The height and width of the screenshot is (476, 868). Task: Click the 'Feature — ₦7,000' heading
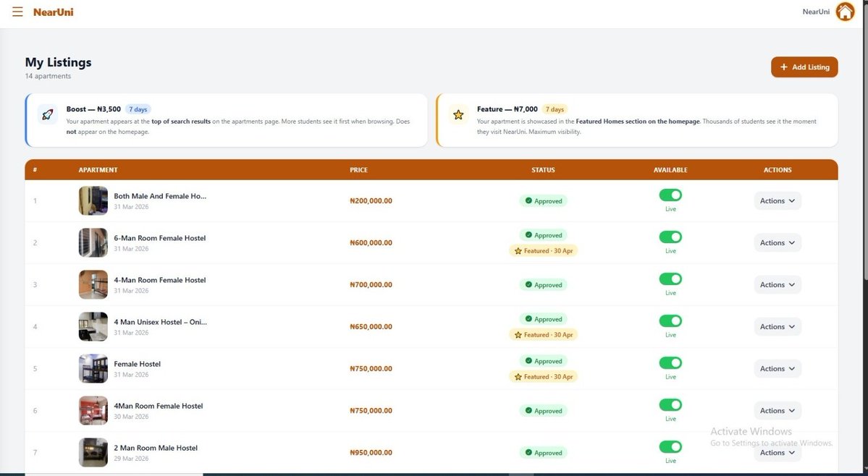pos(507,109)
